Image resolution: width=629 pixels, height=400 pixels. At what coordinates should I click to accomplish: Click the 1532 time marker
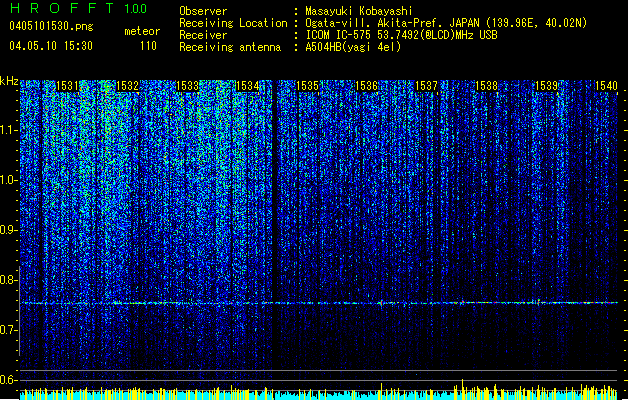[x=127, y=86]
